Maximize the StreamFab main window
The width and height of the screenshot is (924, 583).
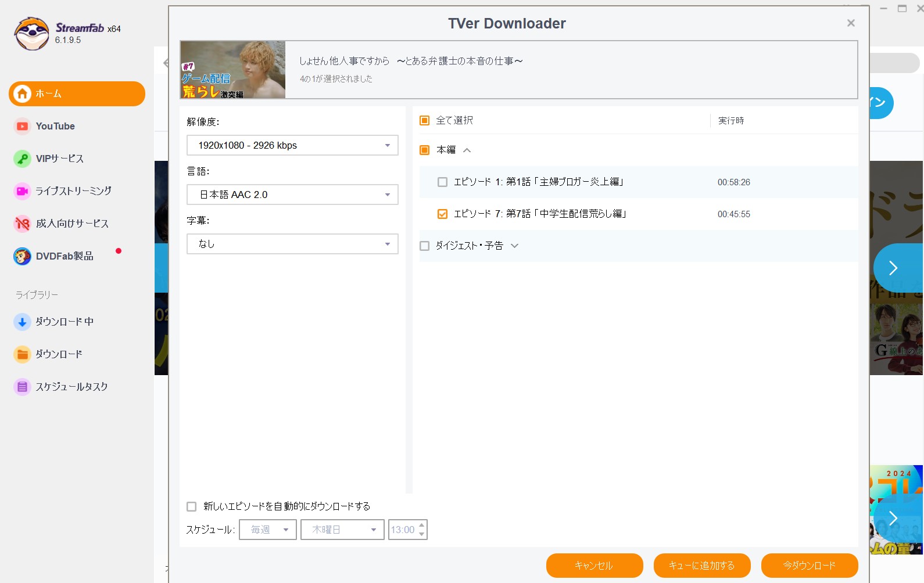coord(902,9)
